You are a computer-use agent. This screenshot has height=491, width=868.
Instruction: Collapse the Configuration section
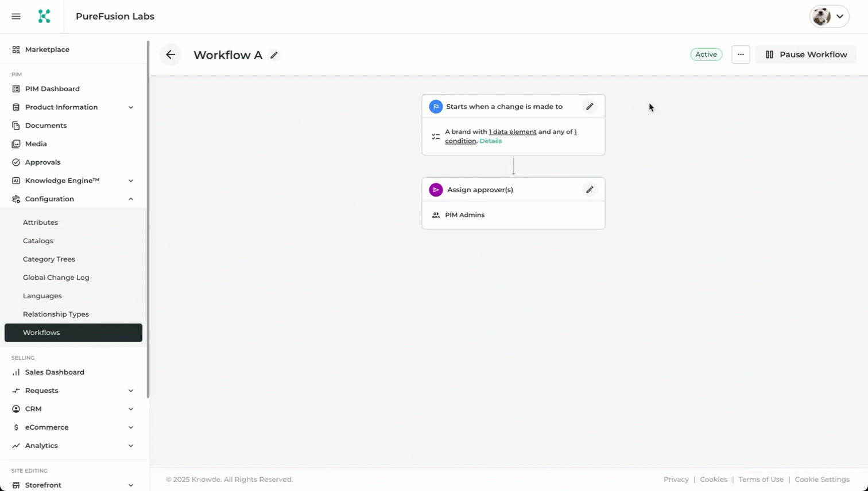(x=131, y=199)
